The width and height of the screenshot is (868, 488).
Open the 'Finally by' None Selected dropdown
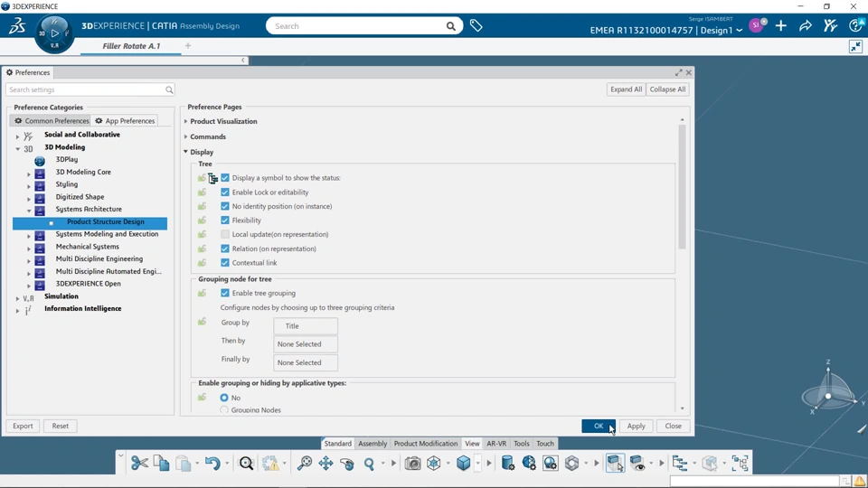[306, 362]
